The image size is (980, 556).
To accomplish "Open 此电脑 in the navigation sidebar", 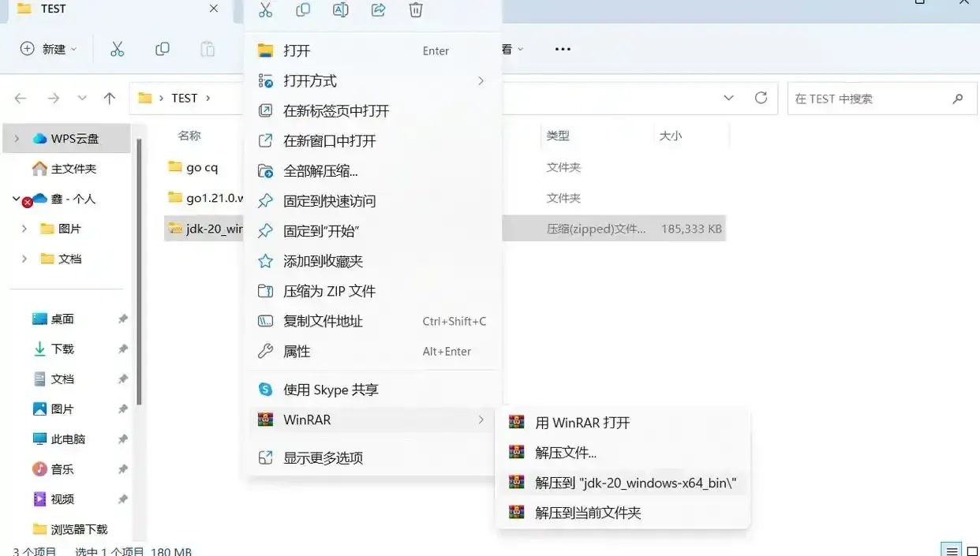I will 69,439.
